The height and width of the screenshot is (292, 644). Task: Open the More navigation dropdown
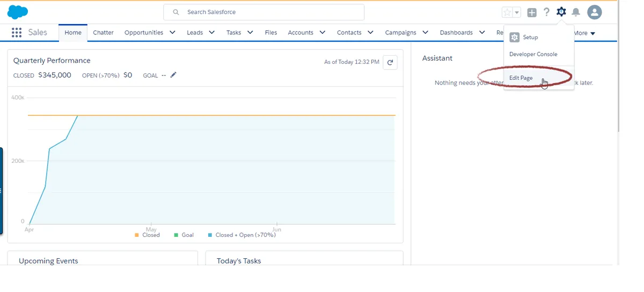point(584,33)
